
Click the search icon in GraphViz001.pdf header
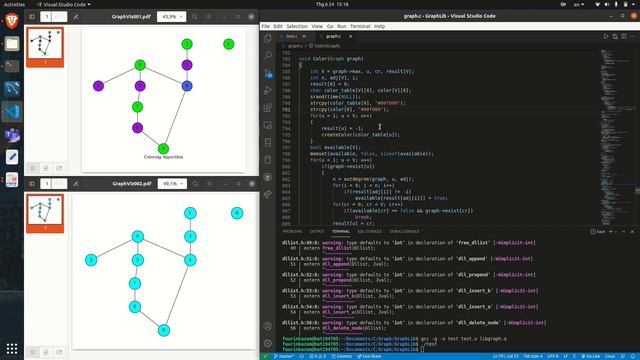click(x=194, y=17)
